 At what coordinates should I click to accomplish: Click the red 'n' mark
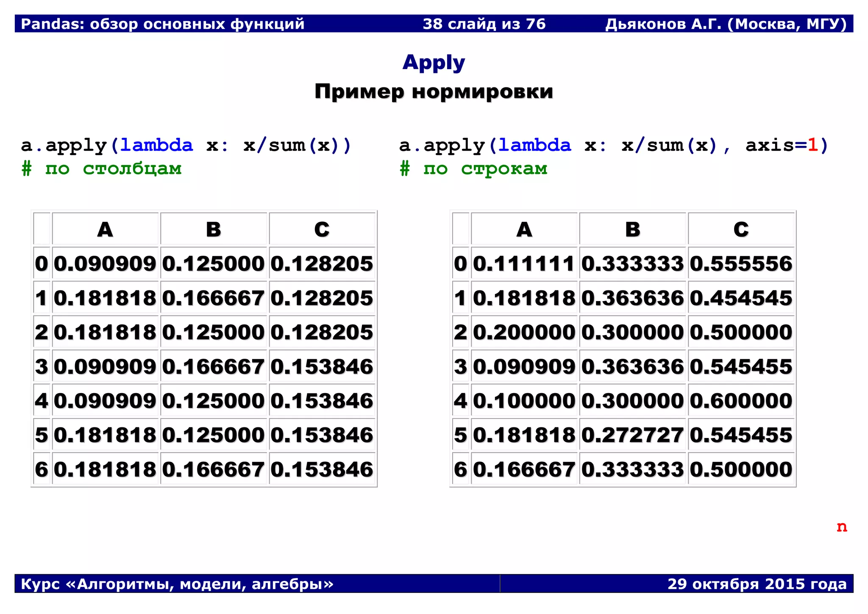pyautogui.click(x=842, y=527)
